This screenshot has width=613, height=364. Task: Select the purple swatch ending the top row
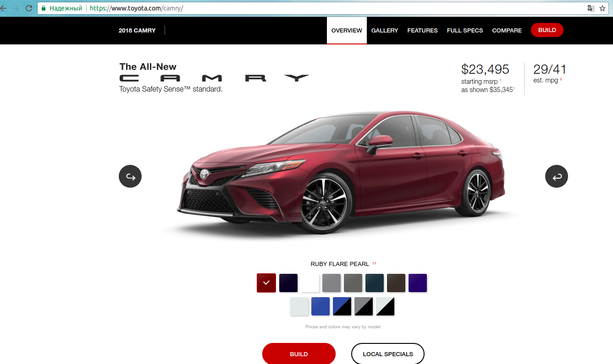[418, 283]
